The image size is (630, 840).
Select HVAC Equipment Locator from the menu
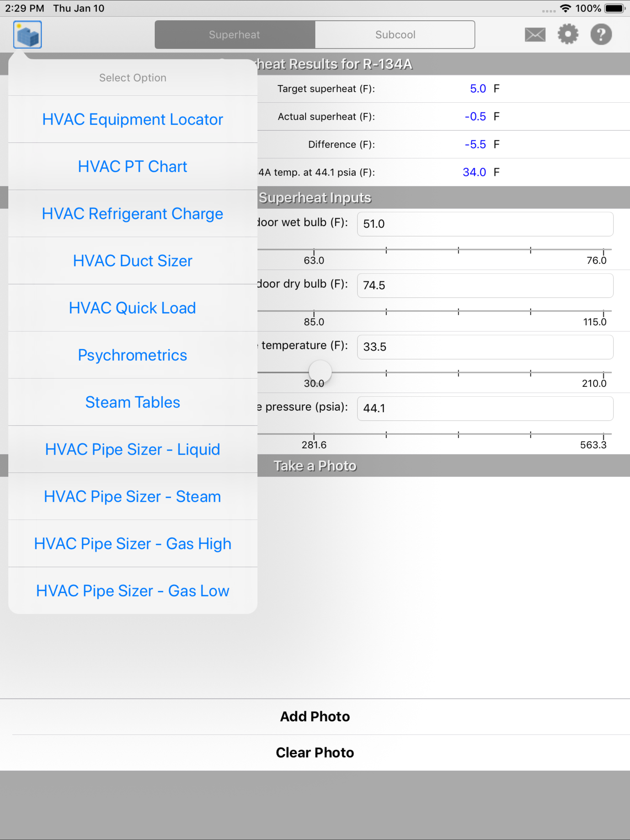133,119
